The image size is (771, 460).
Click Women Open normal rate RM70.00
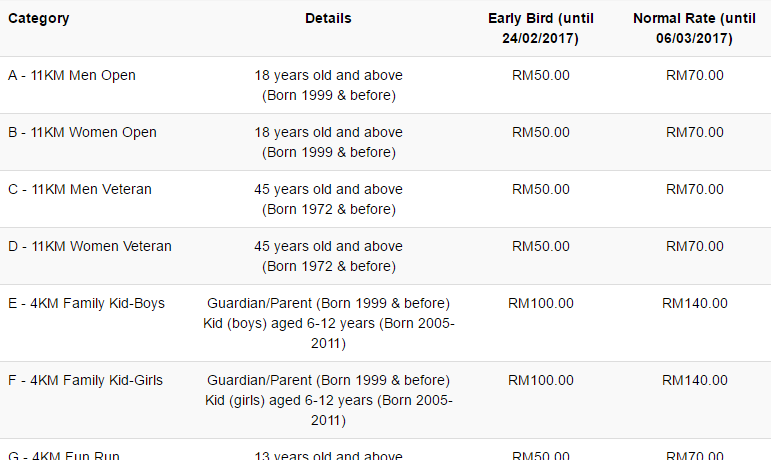(x=694, y=133)
